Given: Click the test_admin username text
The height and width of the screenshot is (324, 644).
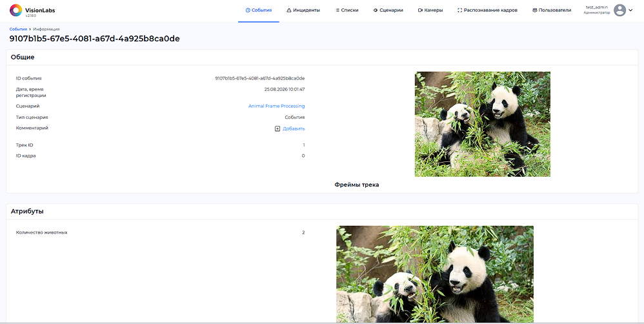Looking at the screenshot, I should [x=597, y=7].
